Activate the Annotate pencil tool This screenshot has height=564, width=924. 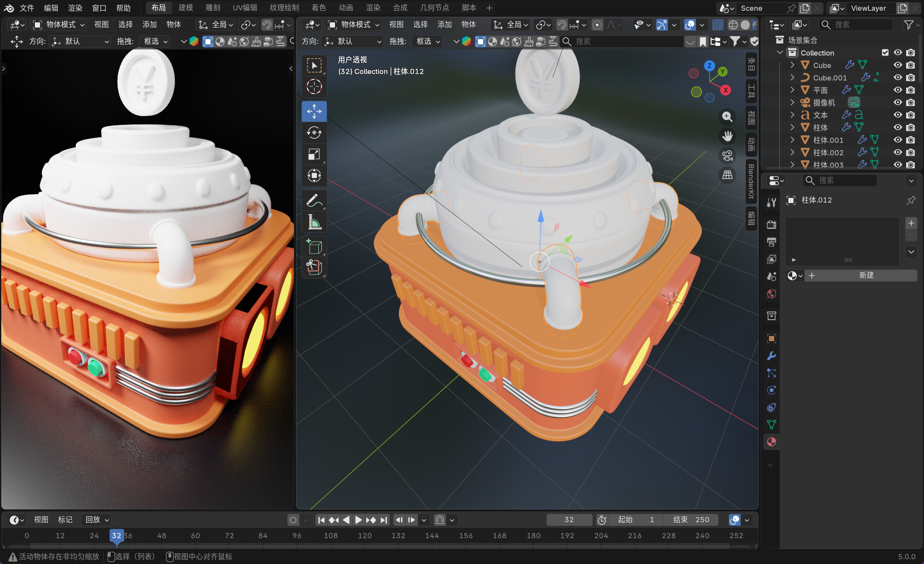(x=314, y=200)
